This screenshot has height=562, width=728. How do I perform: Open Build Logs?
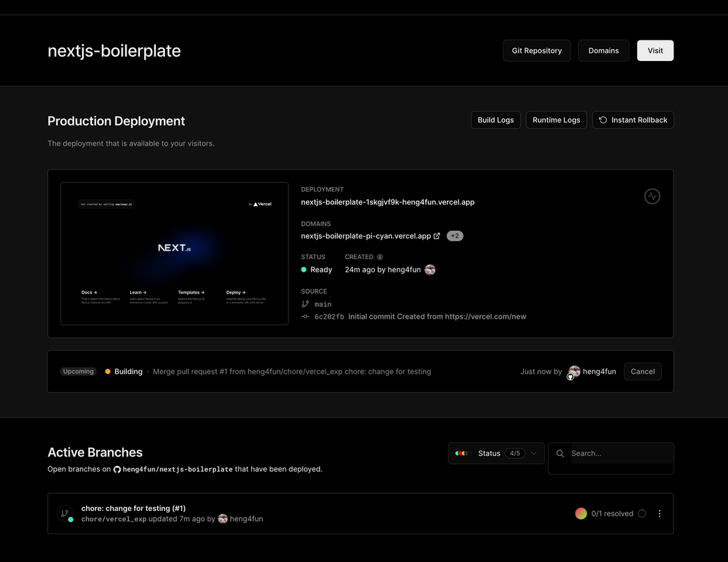pos(495,120)
